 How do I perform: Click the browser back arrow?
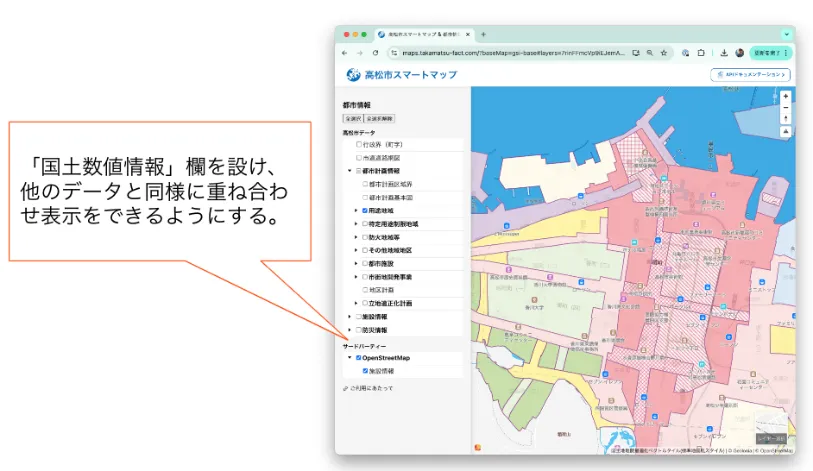click(345, 53)
